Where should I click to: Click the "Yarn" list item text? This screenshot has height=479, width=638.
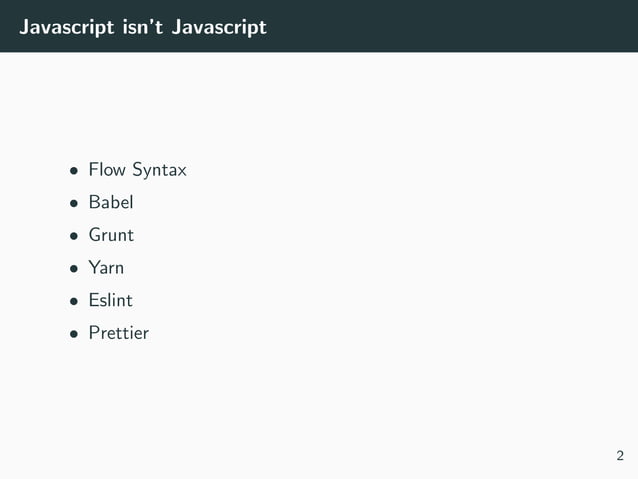106,267
